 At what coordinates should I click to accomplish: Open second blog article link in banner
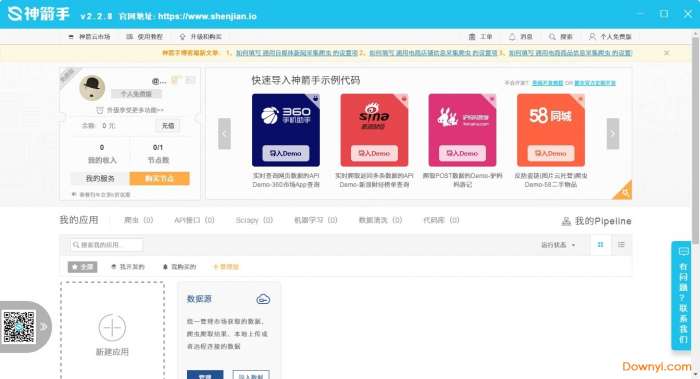click(433, 53)
